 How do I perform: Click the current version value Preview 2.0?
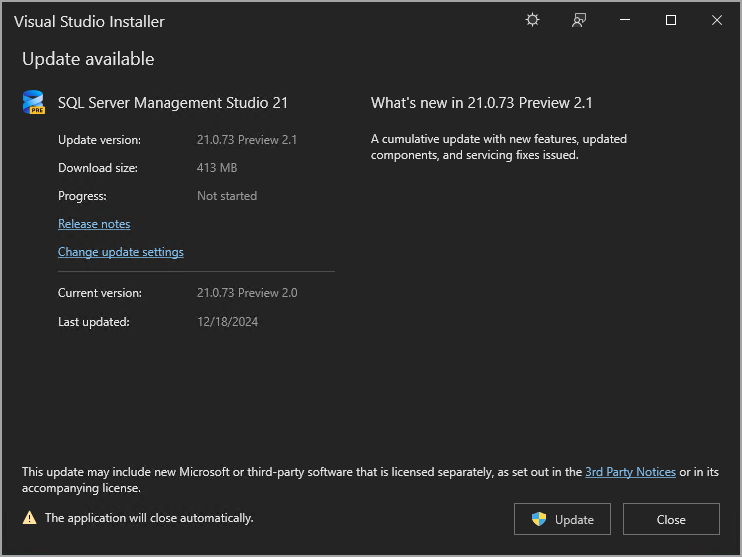click(x=247, y=293)
